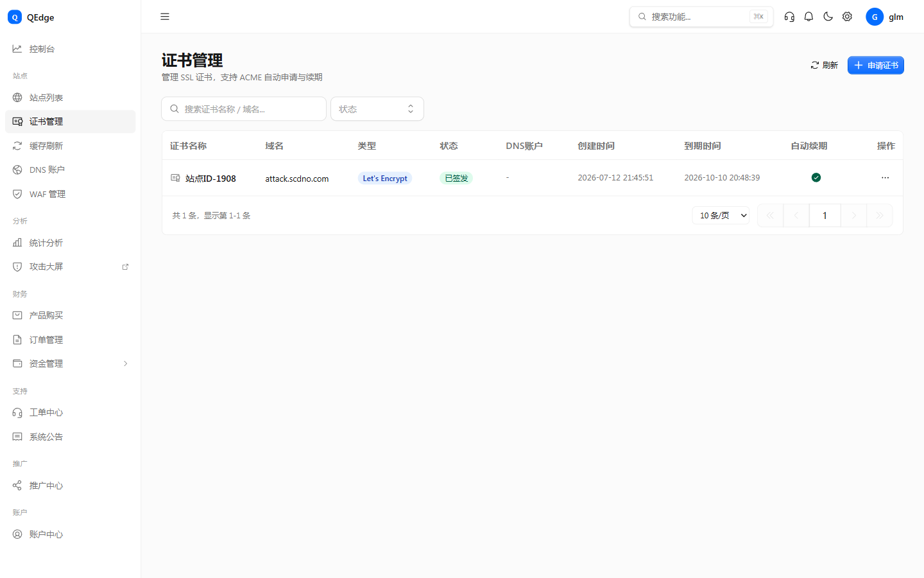Click the 2026-10-10 20:48:39 expiry cell
Screen dimensions: 924x578
coord(722,178)
